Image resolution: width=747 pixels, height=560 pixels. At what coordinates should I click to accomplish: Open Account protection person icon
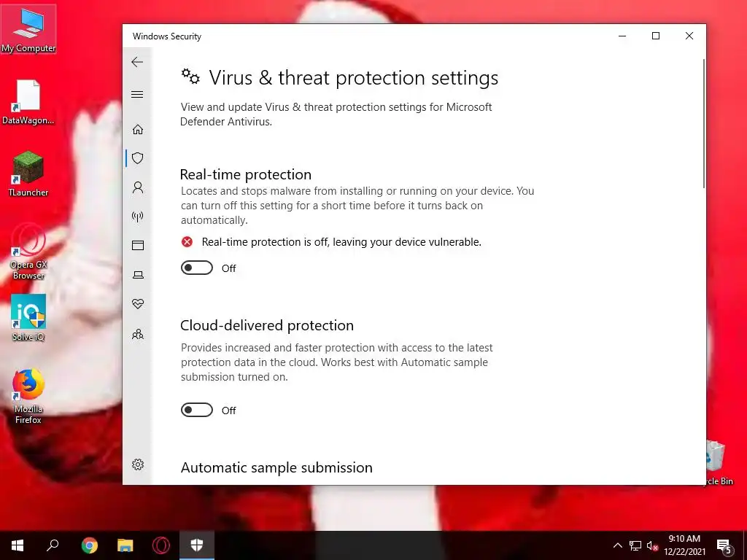coord(138,187)
